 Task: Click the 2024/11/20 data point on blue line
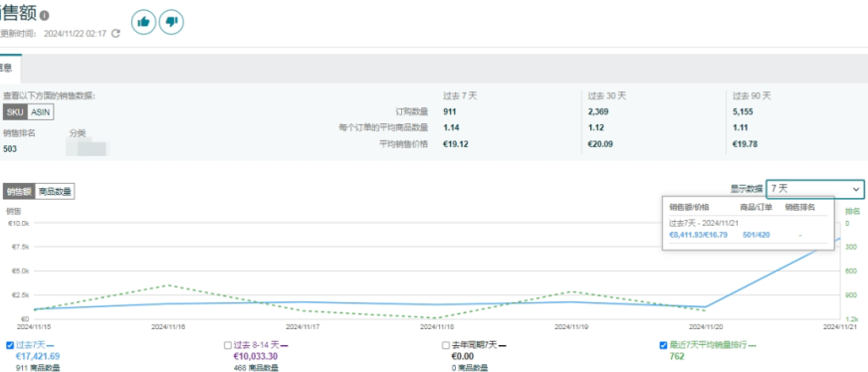pos(706,306)
